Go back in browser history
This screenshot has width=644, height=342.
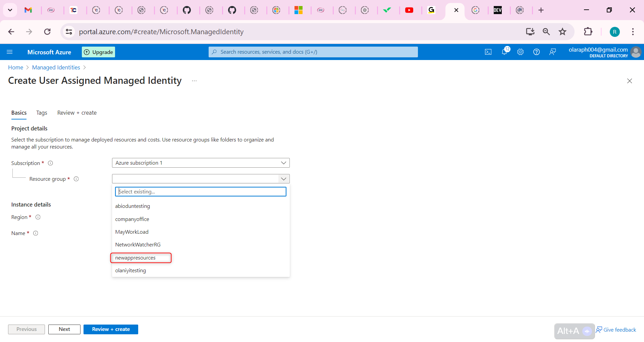11,32
